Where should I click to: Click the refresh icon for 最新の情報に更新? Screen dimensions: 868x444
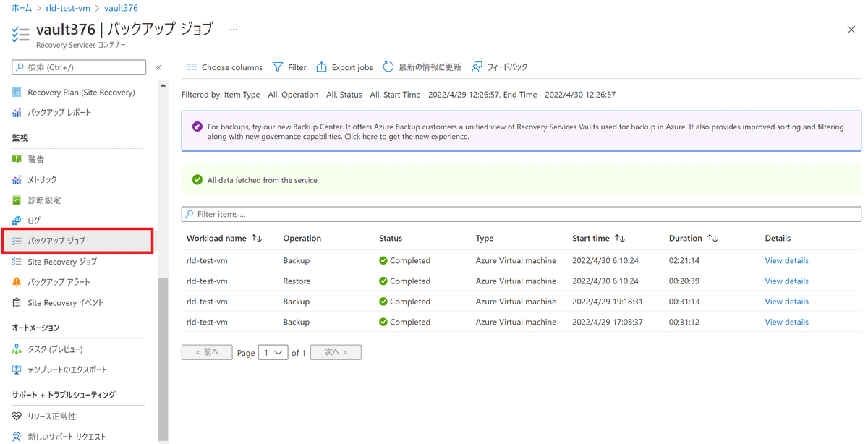coord(388,67)
